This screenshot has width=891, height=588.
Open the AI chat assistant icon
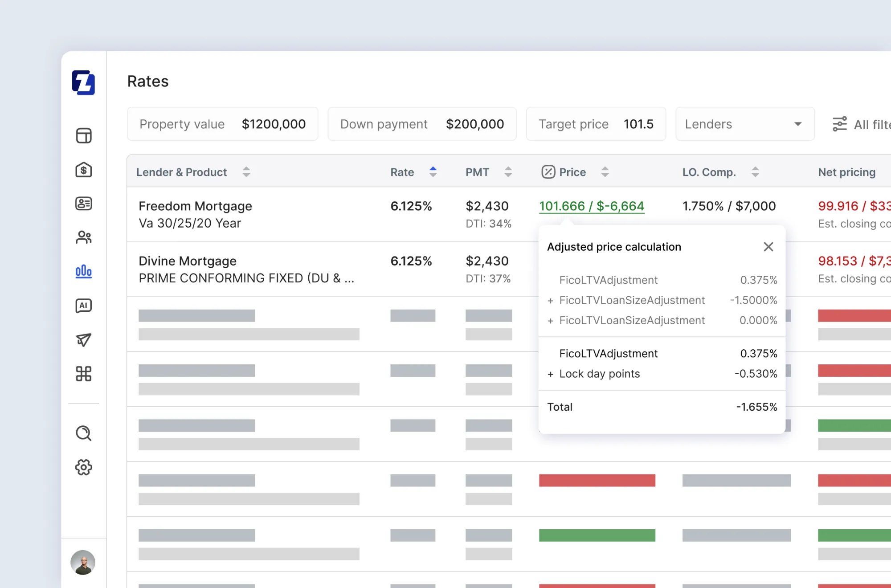click(x=83, y=306)
